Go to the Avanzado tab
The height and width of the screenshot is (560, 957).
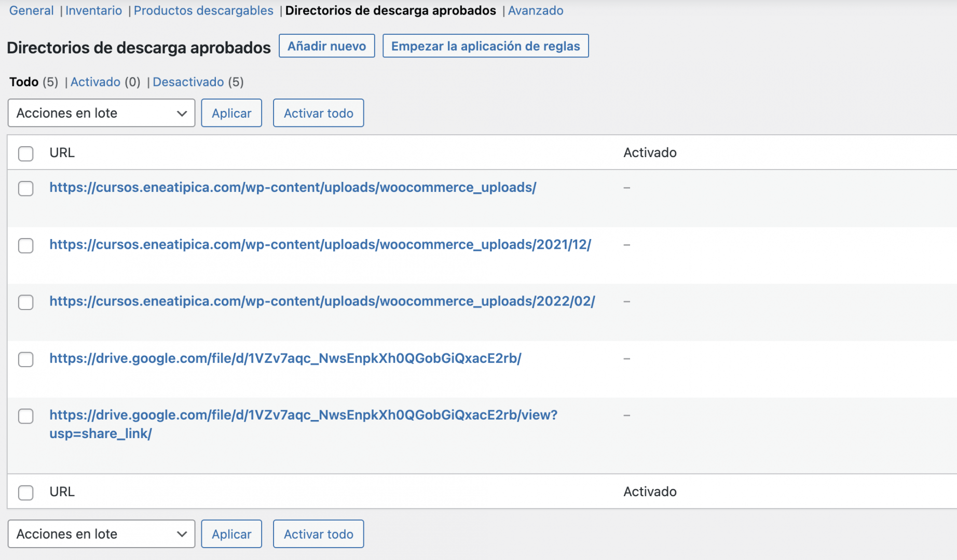pos(536,10)
